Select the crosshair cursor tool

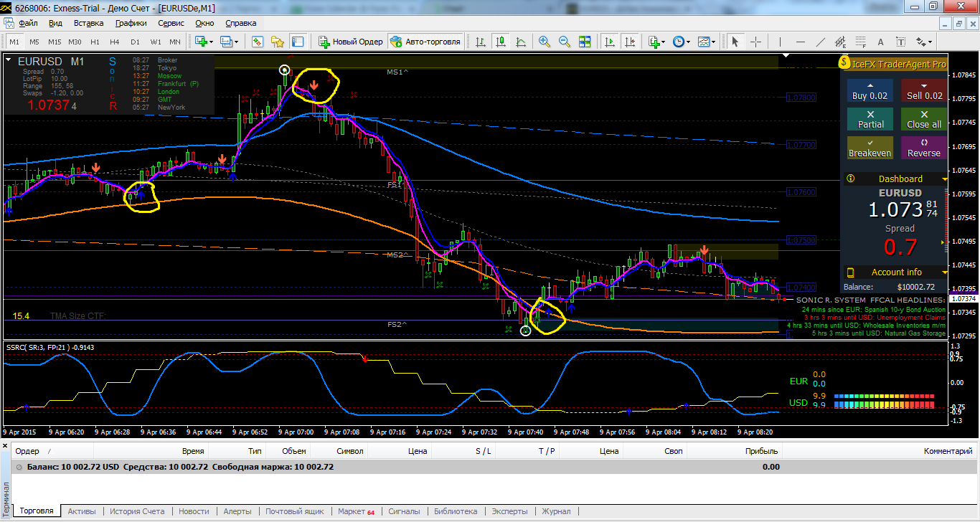755,42
